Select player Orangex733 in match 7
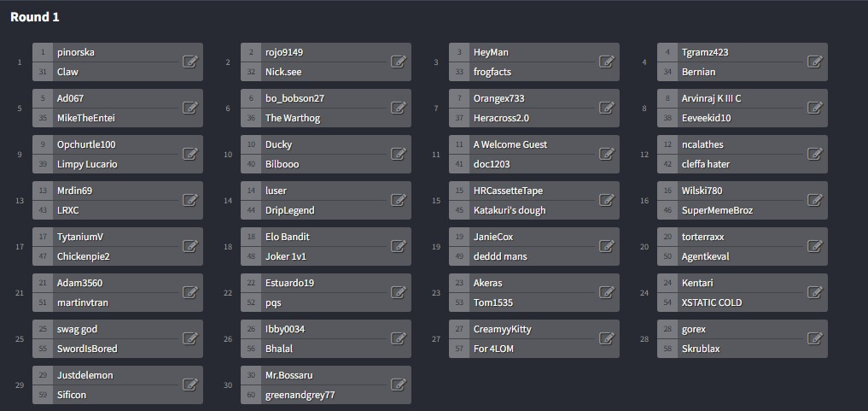868x411 pixels. pos(498,98)
